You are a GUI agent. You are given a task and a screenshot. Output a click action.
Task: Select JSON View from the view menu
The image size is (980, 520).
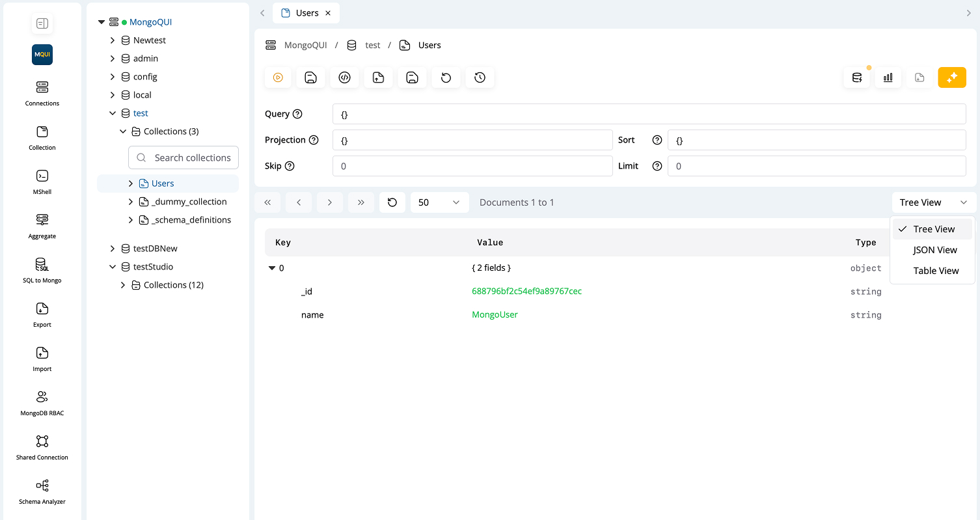pos(934,249)
